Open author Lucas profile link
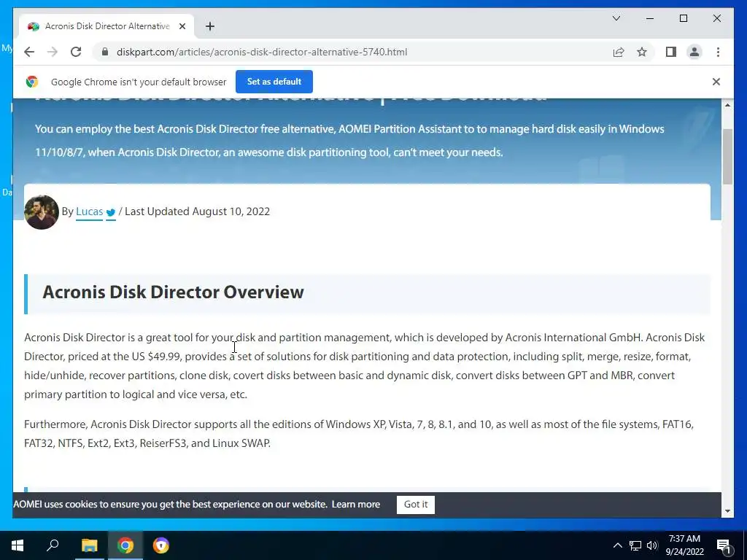This screenshot has height=560, width=747. [x=89, y=211]
